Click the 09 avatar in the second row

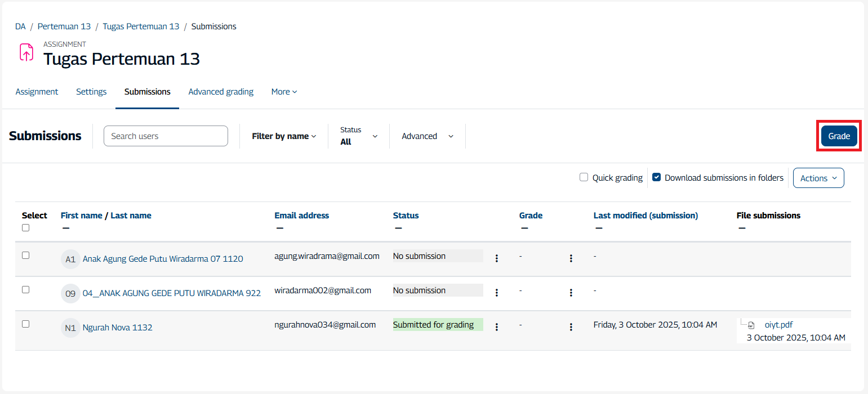[x=70, y=293]
